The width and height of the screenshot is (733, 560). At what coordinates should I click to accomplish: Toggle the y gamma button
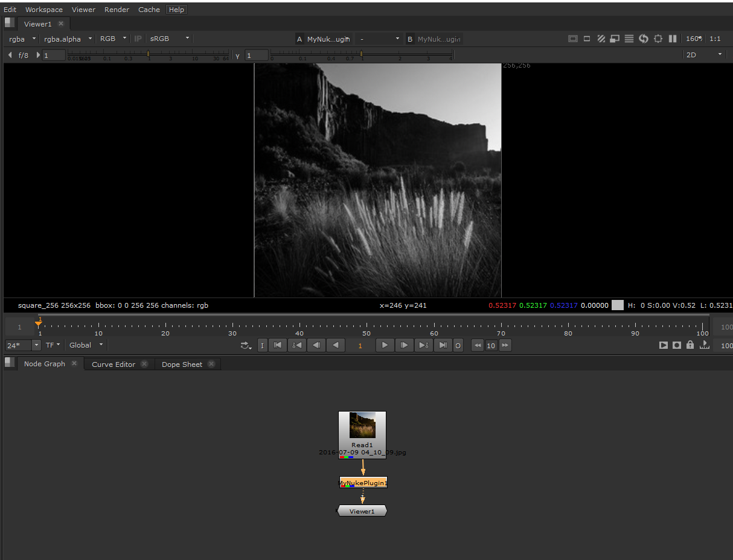(237, 56)
